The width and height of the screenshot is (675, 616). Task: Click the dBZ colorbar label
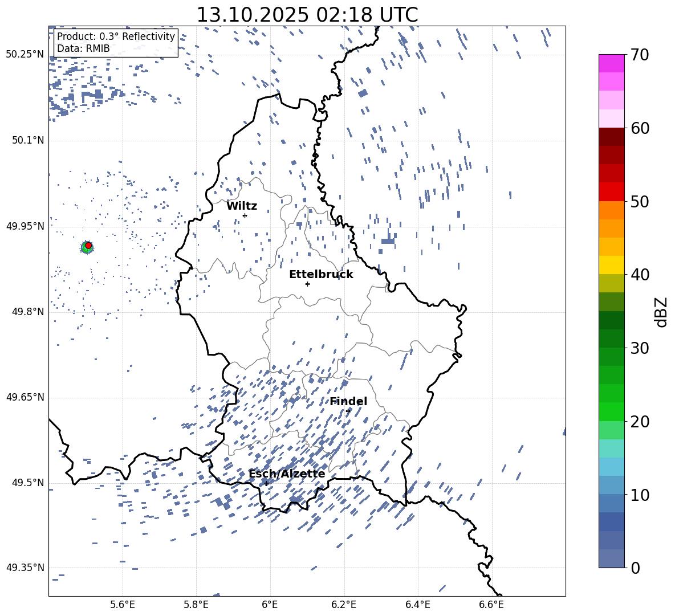(x=662, y=312)
